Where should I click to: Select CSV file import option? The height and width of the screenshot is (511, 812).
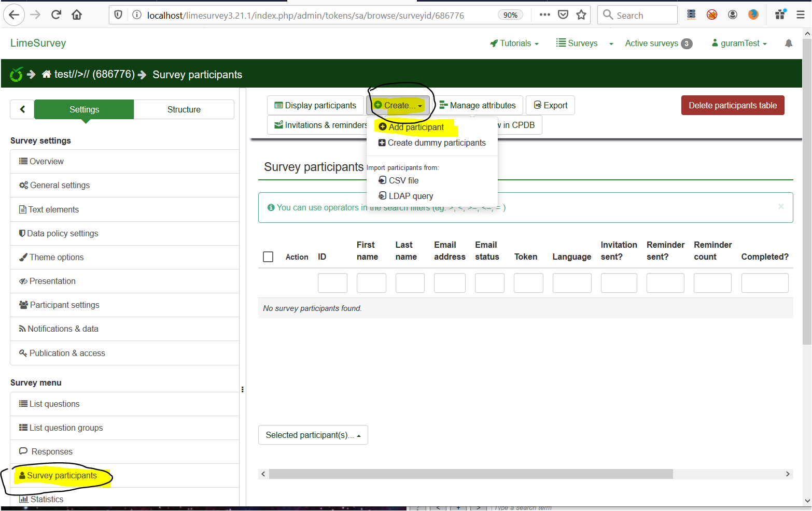pos(403,180)
